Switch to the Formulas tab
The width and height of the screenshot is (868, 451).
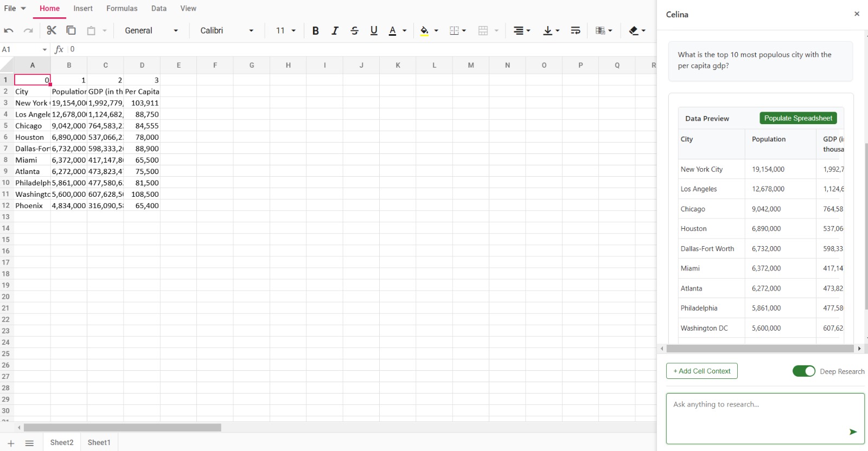click(x=122, y=8)
